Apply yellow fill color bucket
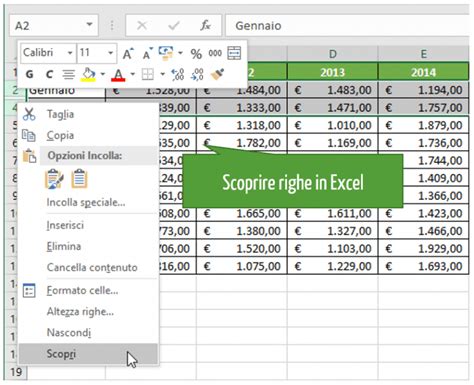The width and height of the screenshot is (474, 385). pyautogui.click(x=88, y=74)
